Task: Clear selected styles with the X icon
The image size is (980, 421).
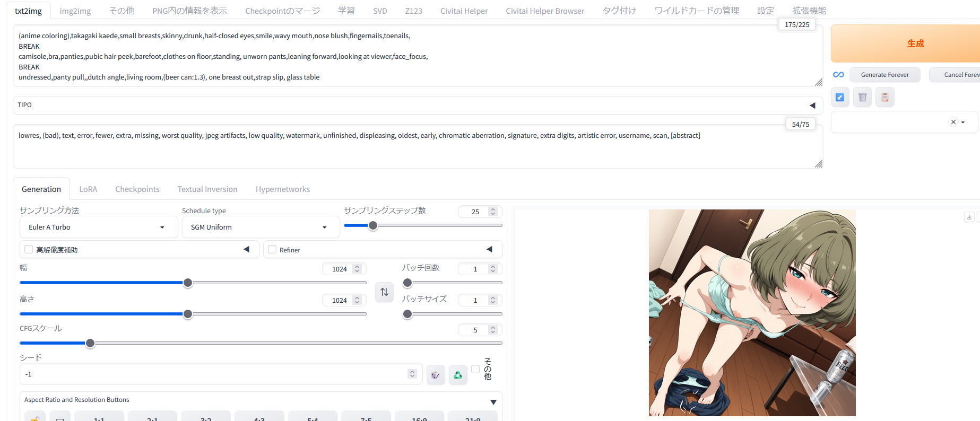Action: click(x=953, y=122)
